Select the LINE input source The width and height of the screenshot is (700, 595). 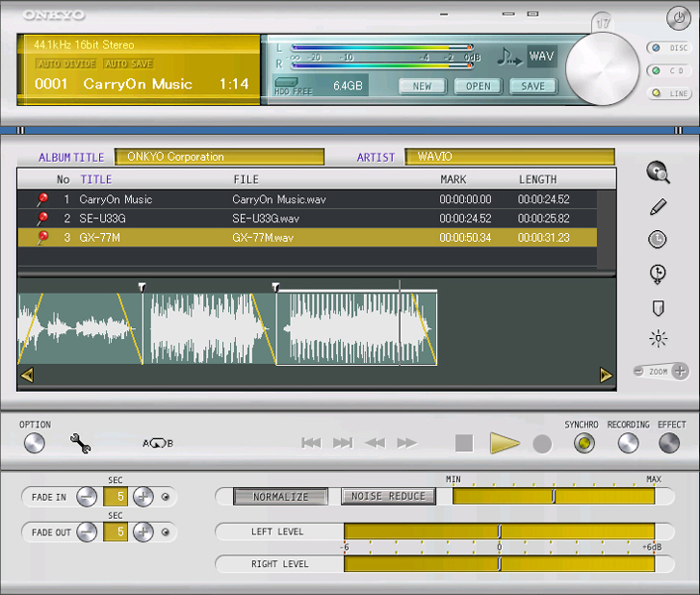[666, 93]
